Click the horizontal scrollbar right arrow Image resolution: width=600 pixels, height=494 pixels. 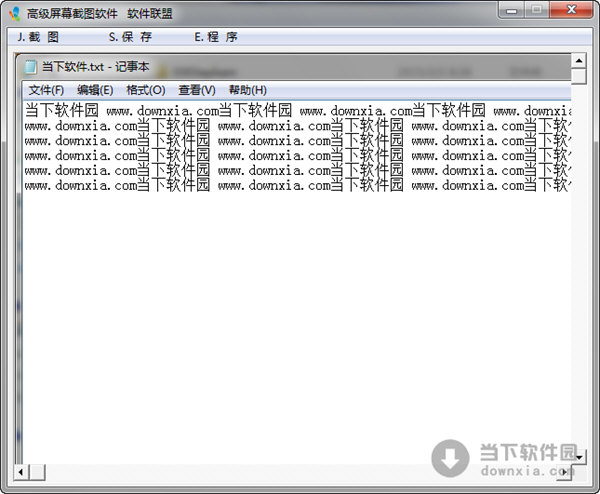[x=564, y=472]
